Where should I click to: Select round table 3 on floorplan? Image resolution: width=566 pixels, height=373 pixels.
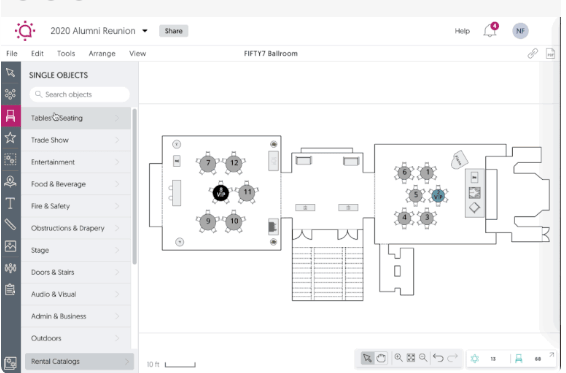click(x=427, y=218)
